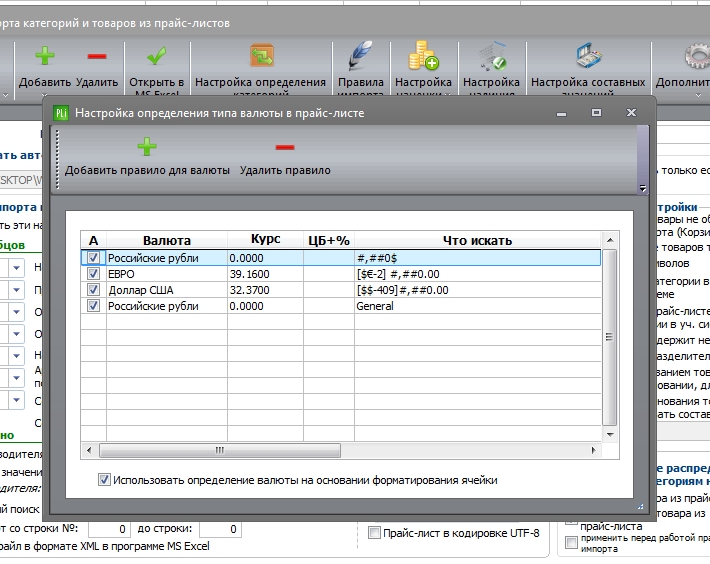Click the Курс column header
Screen dimensions: 710x564
click(x=265, y=239)
